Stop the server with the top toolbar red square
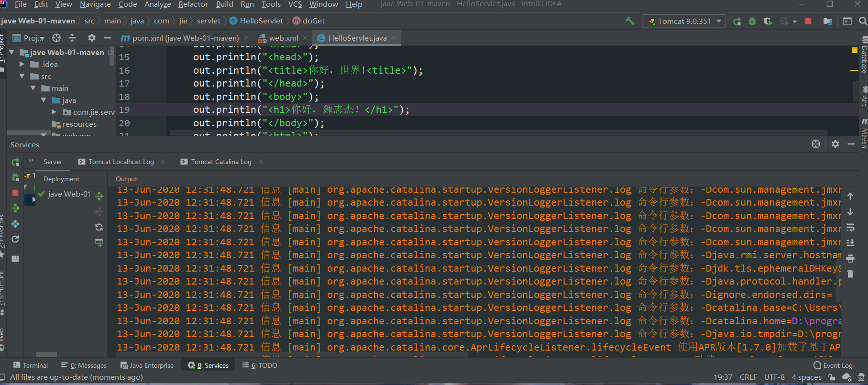Viewport: 868px width, 385px height. click(808, 21)
